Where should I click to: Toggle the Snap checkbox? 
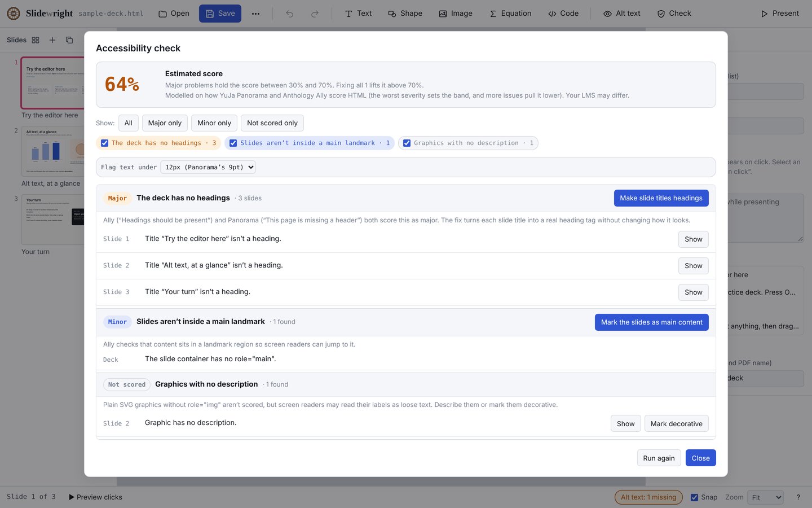(x=694, y=497)
